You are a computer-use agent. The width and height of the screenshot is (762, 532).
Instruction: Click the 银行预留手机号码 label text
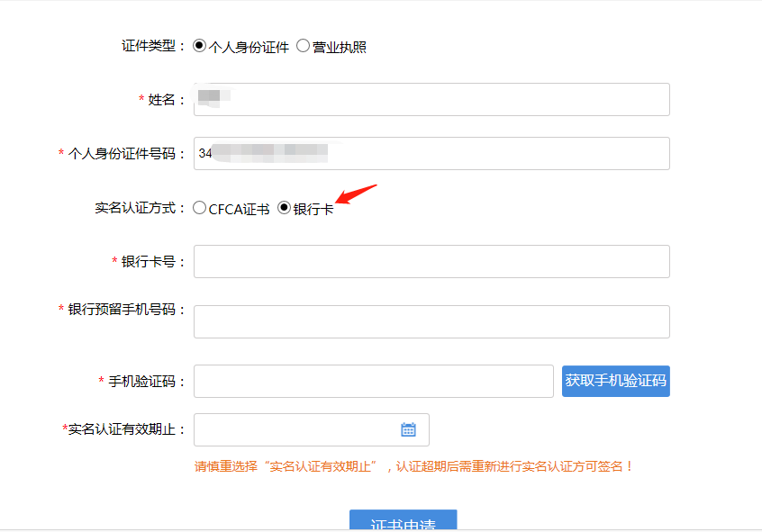[x=126, y=310]
